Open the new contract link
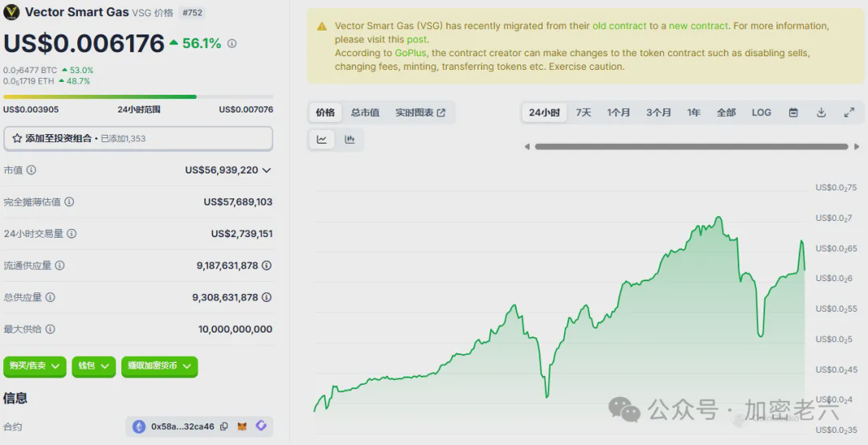The width and height of the screenshot is (868, 445). click(x=698, y=26)
